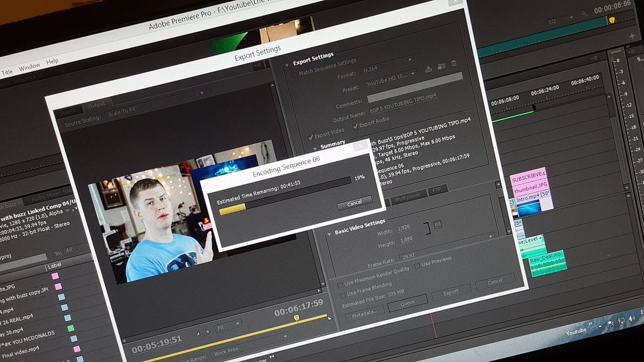Viewport: 644px width, 362px height.
Task: Click the plus button in Program monitor
Action: tap(632, 35)
